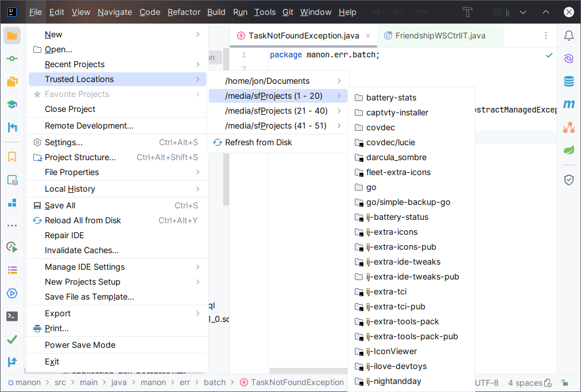Click the line 1 gutter number
Image resolution: width=581 pixels, height=392 pixels.
(244, 55)
